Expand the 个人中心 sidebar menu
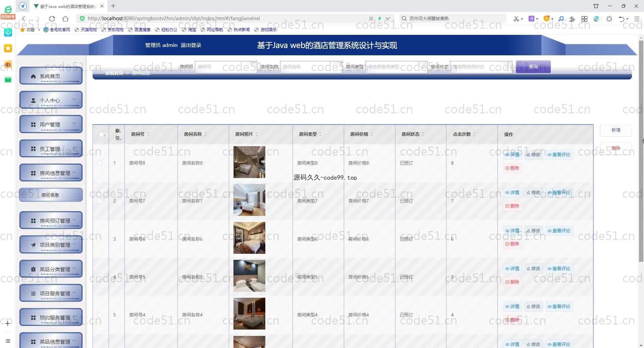Viewport: 644px width, 348px height. click(51, 100)
